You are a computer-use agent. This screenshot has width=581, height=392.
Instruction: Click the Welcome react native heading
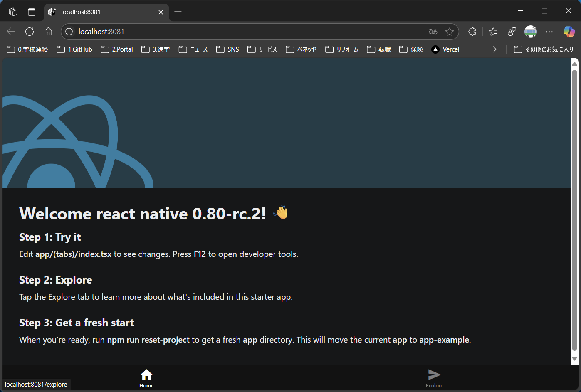pyautogui.click(x=143, y=214)
